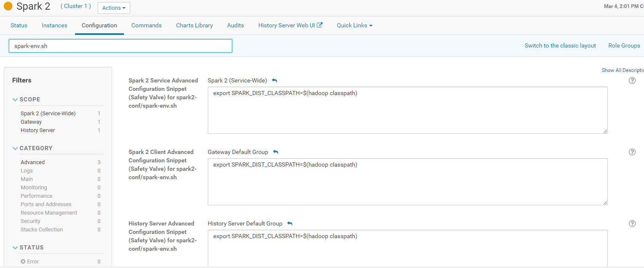Click the revert arrow next to Spark 2 (Service-Wide)
The image size is (644, 268).
[275, 80]
